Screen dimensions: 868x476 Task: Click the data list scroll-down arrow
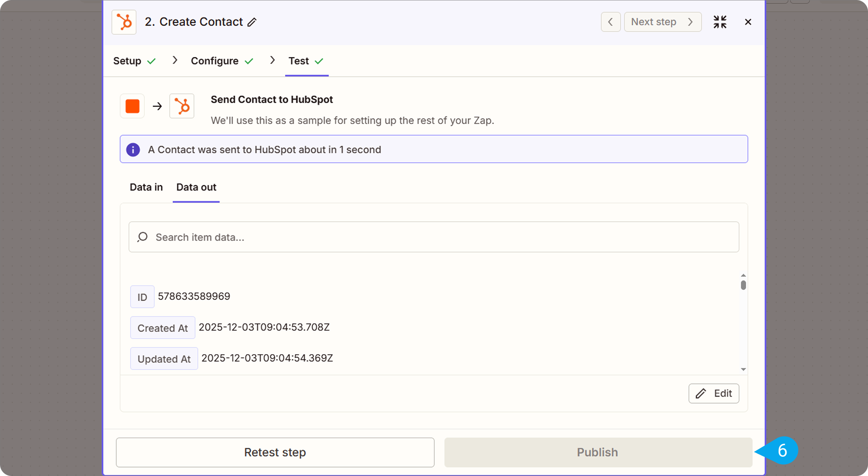click(x=743, y=369)
